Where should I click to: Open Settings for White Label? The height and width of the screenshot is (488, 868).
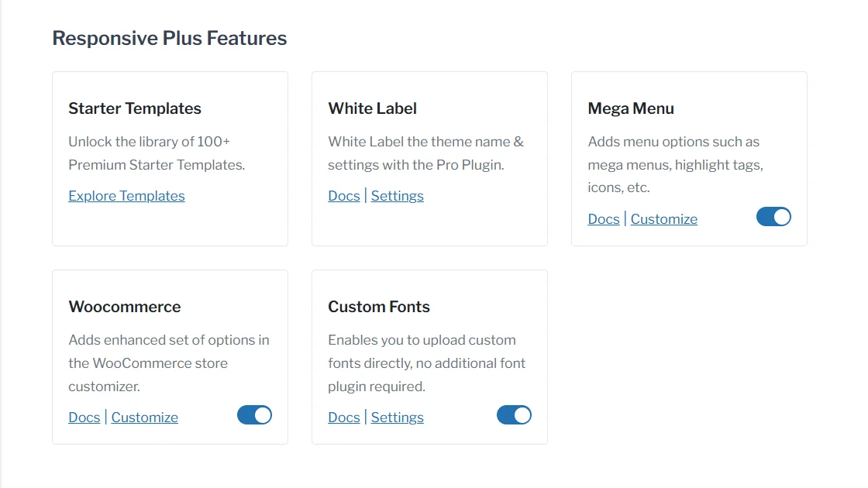click(x=397, y=196)
